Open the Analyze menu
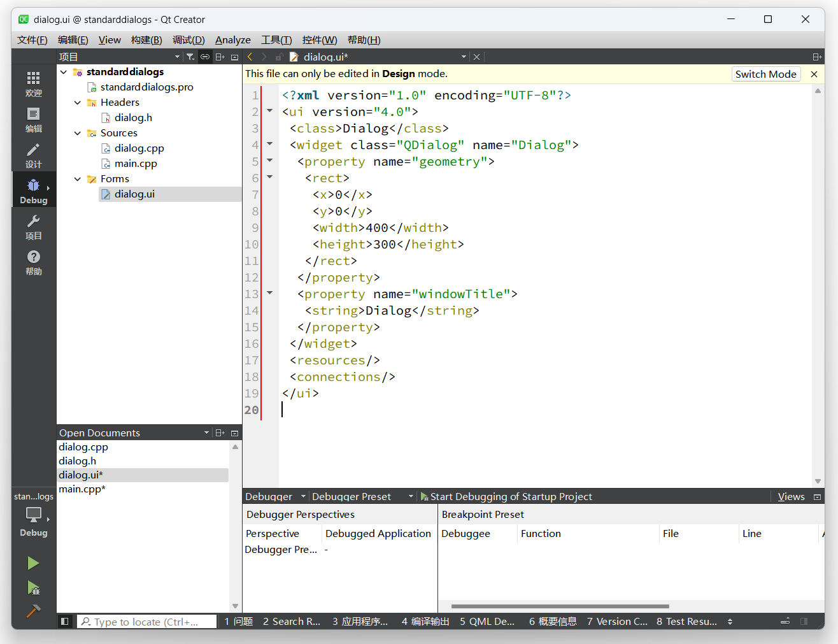This screenshot has width=838, height=644. click(232, 40)
